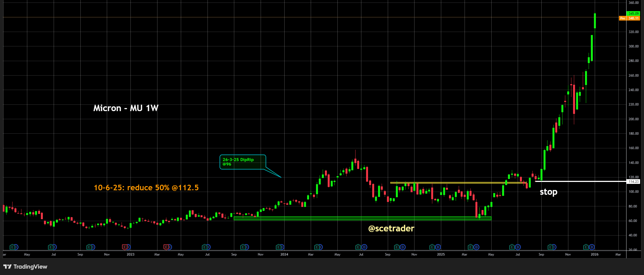Click the red earnings marker near December 2022
The width and height of the screenshot is (644, 275).
124,247
